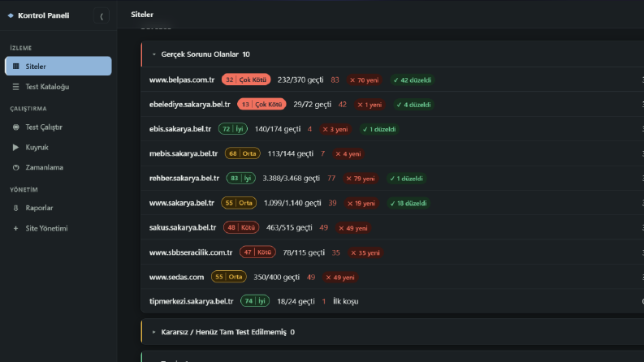Click the Siteler page heading
Image resolution: width=644 pixels, height=362 pixels.
[142, 15]
